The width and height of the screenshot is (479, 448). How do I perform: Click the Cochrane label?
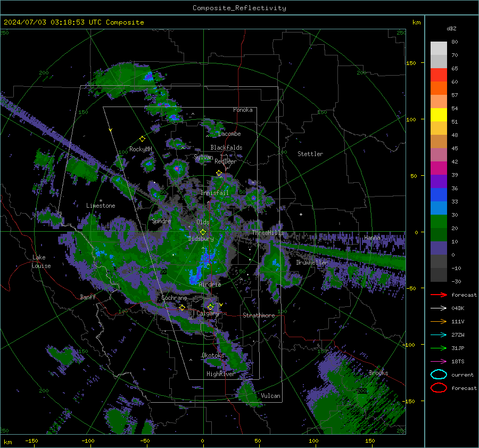point(174,298)
